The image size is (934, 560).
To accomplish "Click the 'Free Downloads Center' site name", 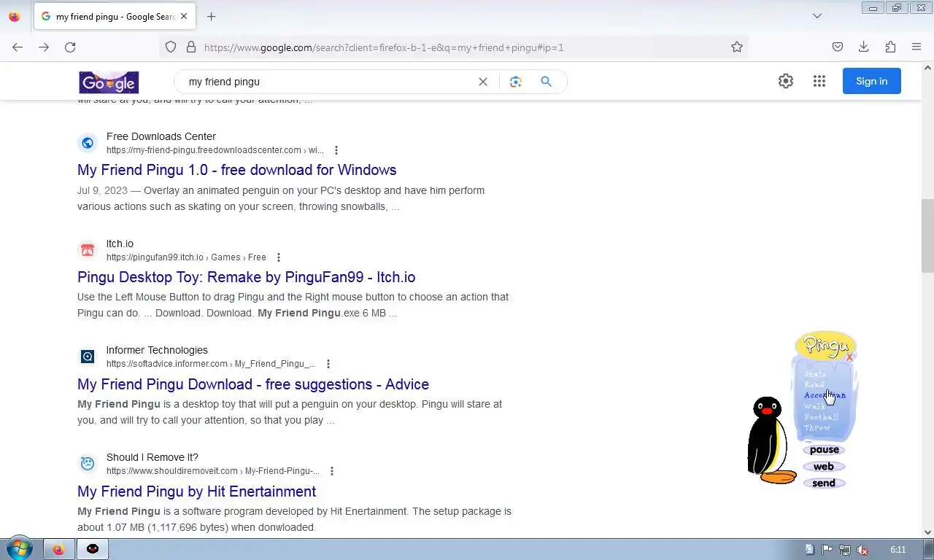I will click(x=161, y=136).
